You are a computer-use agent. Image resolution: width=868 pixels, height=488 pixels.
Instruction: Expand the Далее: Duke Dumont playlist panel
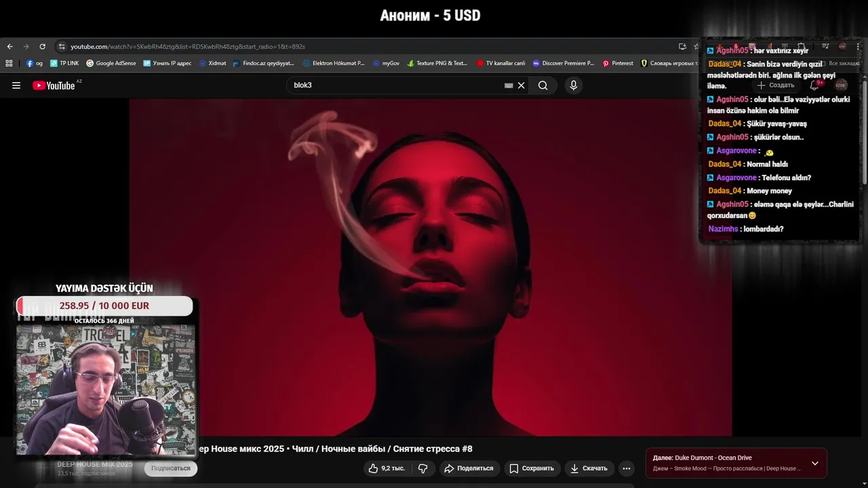coord(815,464)
